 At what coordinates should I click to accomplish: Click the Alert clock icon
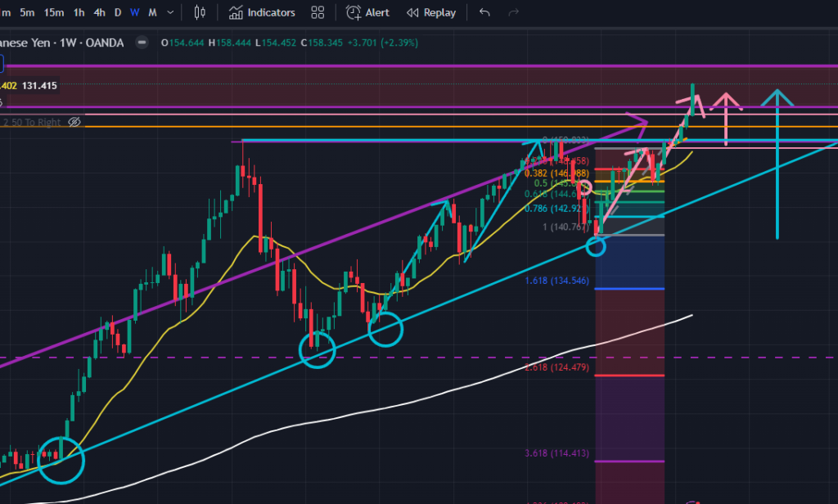pyautogui.click(x=354, y=12)
